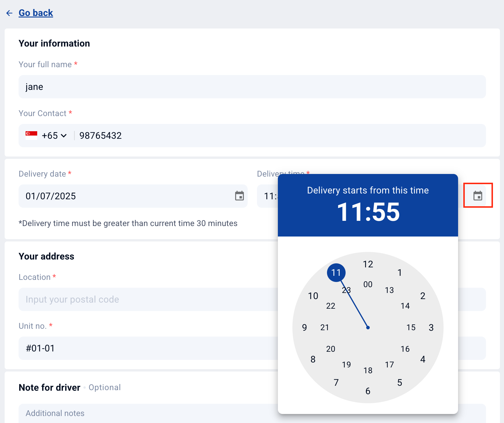
Task: Select hour 12 on the clock
Action: point(368,264)
